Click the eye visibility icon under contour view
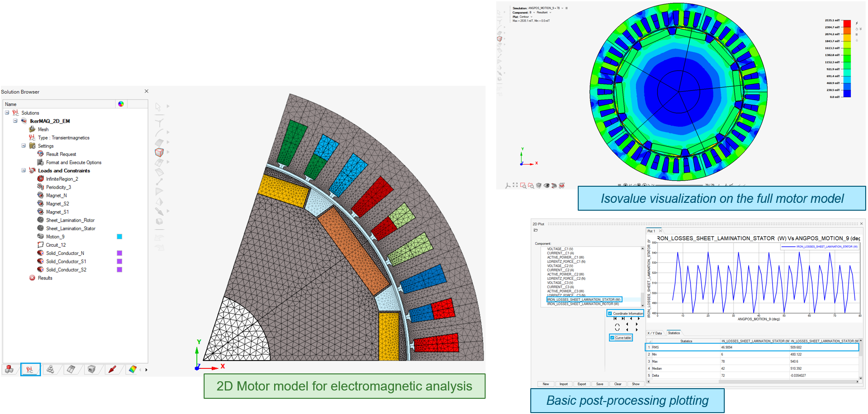This screenshot has width=868, height=414. [x=546, y=185]
